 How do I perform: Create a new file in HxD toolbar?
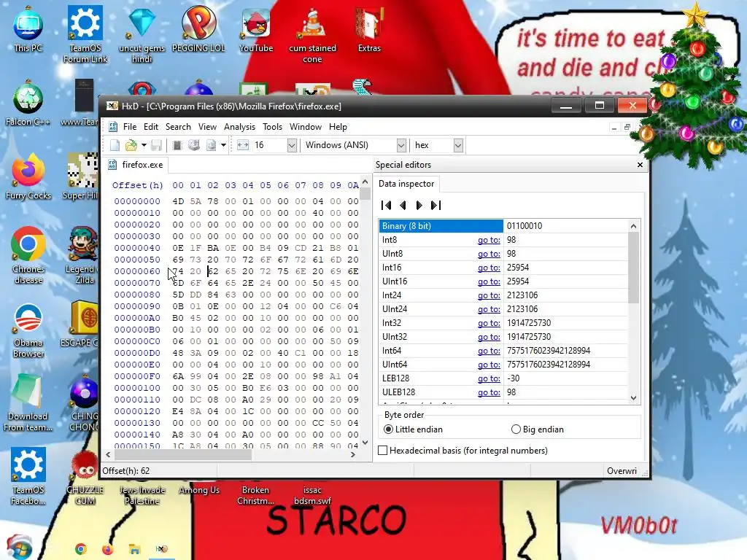click(115, 145)
